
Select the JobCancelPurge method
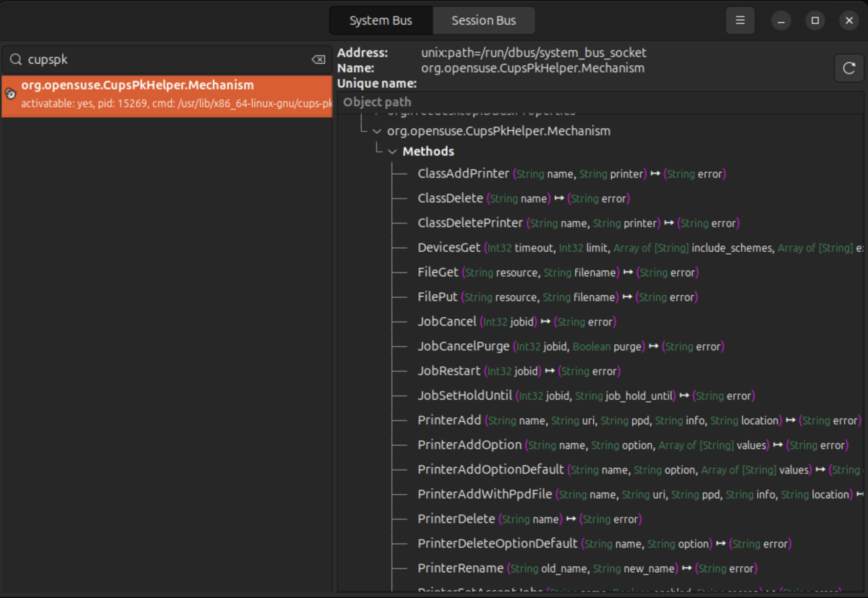(463, 346)
